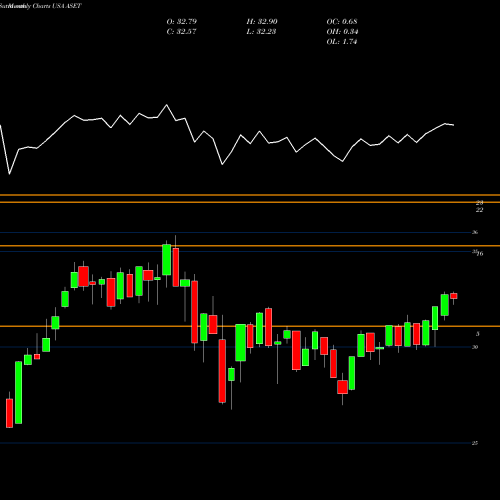Image resolution: width=500 pixels, height=500 pixels.
Task: Click the close price 'C: 32.57'
Action: click(182, 32)
